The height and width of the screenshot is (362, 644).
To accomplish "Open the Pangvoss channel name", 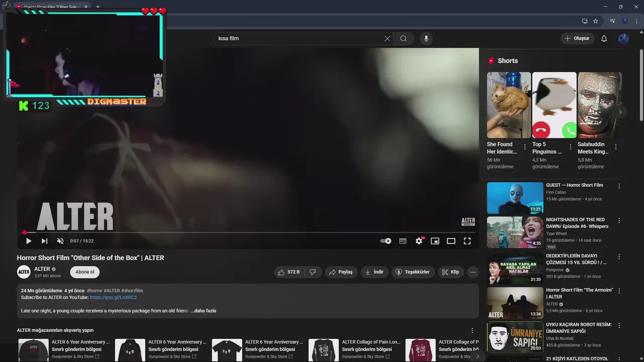I will point(555,269).
